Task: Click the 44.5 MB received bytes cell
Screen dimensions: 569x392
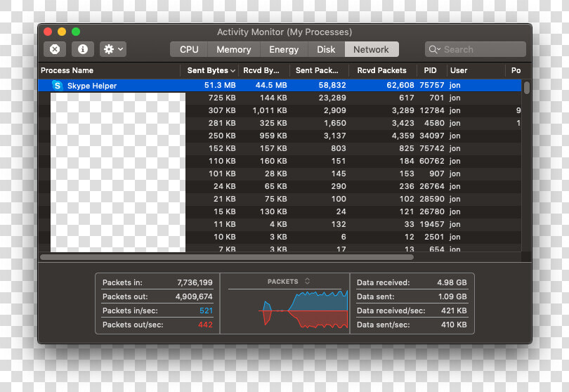Action: 271,85
